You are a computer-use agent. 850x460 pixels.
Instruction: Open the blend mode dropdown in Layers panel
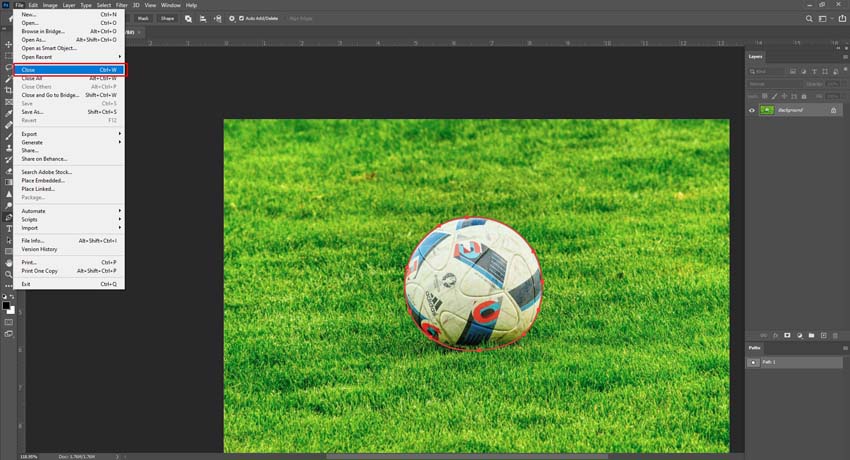pyautogui.click(x=775, y=84)
